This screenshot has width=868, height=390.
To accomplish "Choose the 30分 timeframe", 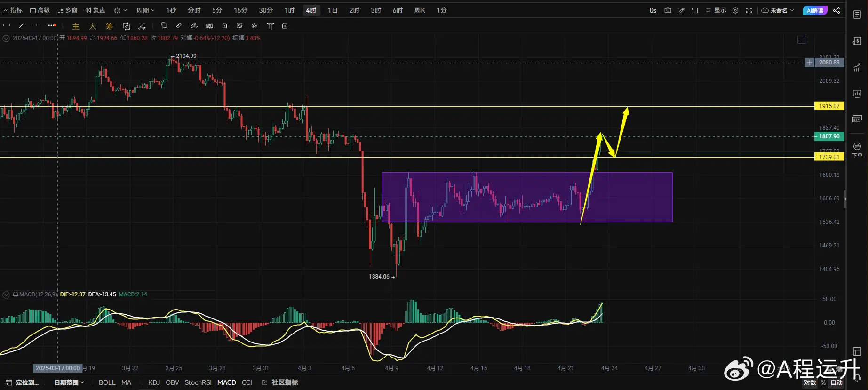I will [266, 10].
